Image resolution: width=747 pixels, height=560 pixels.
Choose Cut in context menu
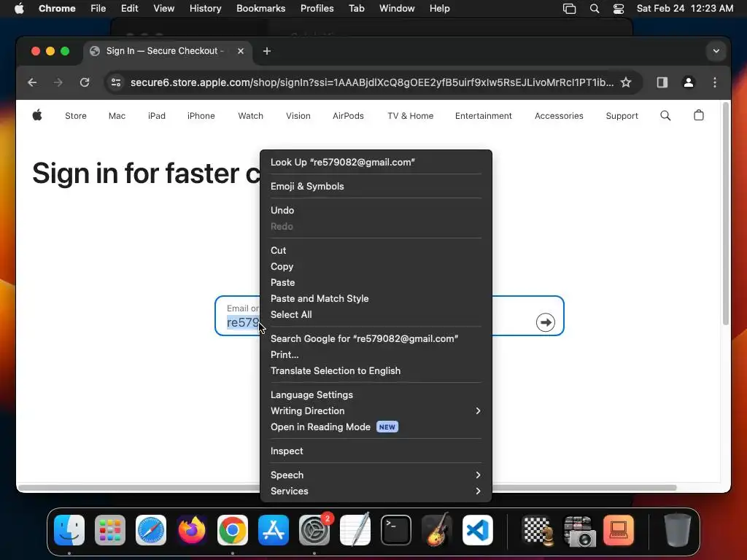[376, 251]
